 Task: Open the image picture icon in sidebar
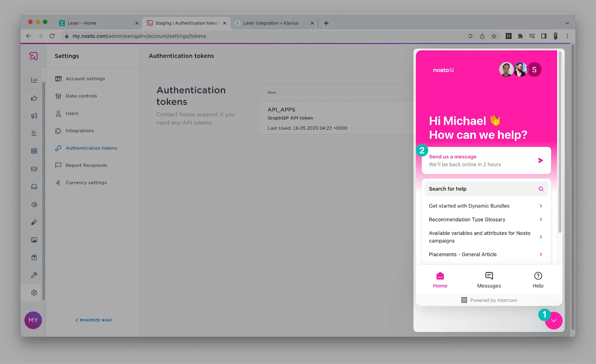tap(34, 240)
